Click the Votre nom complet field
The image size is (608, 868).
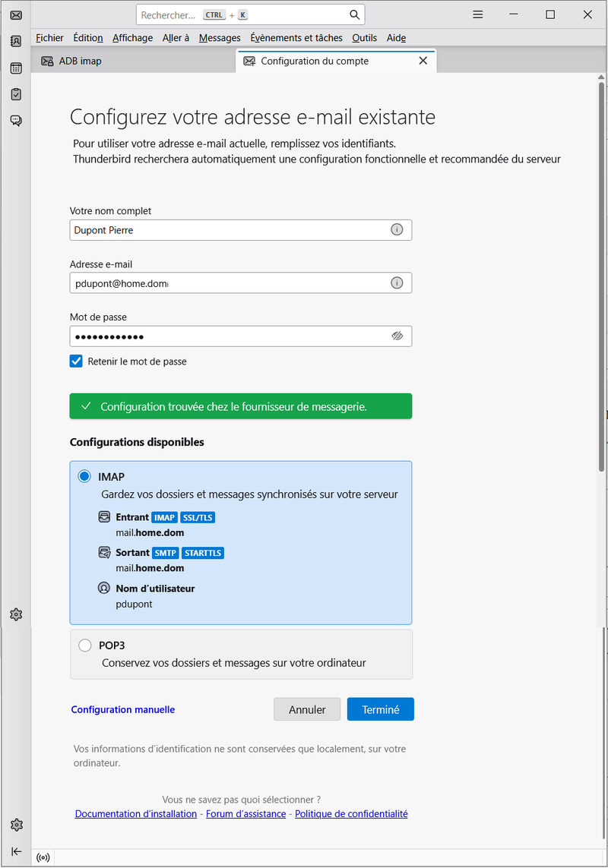(x=228, y=230)
